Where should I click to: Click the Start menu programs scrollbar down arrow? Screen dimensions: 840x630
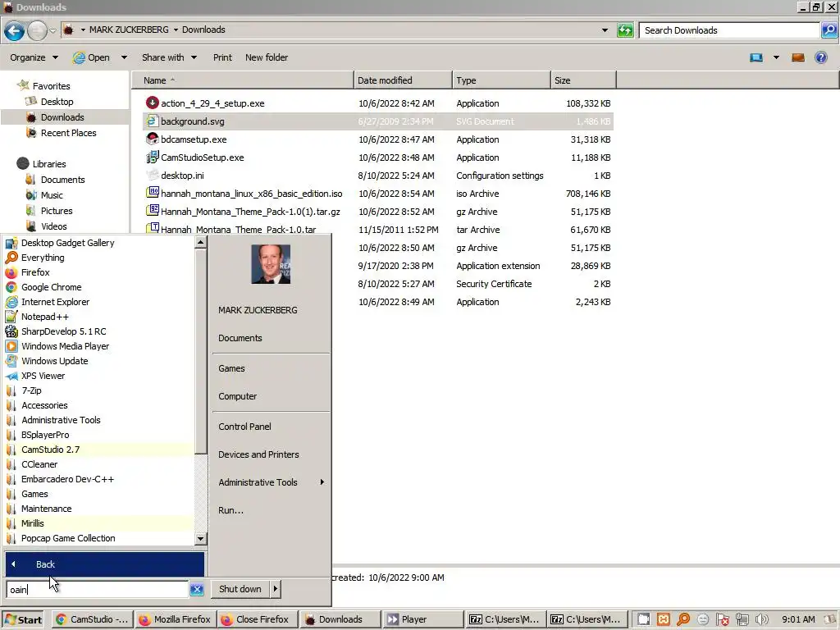(x=200, y=539)
